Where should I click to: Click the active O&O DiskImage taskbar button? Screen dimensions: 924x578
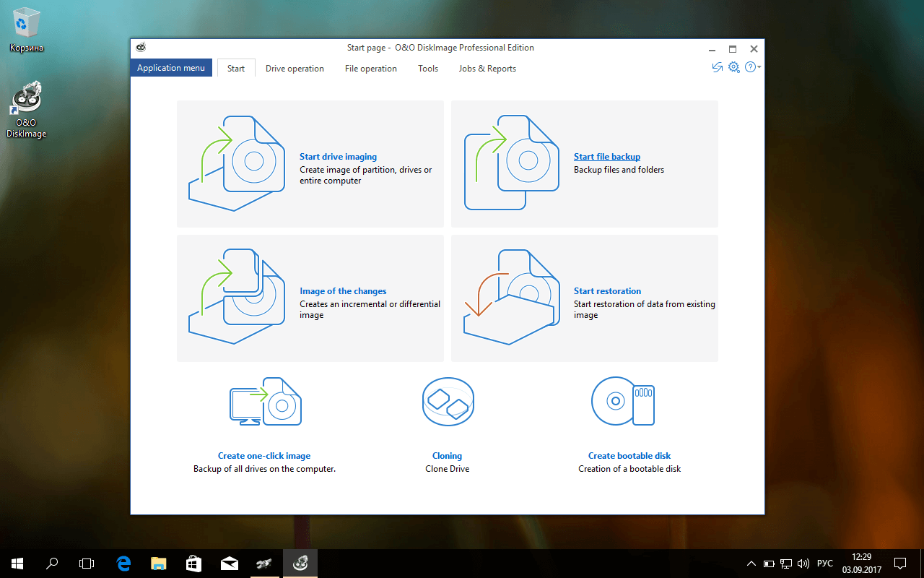coord(300,563)
